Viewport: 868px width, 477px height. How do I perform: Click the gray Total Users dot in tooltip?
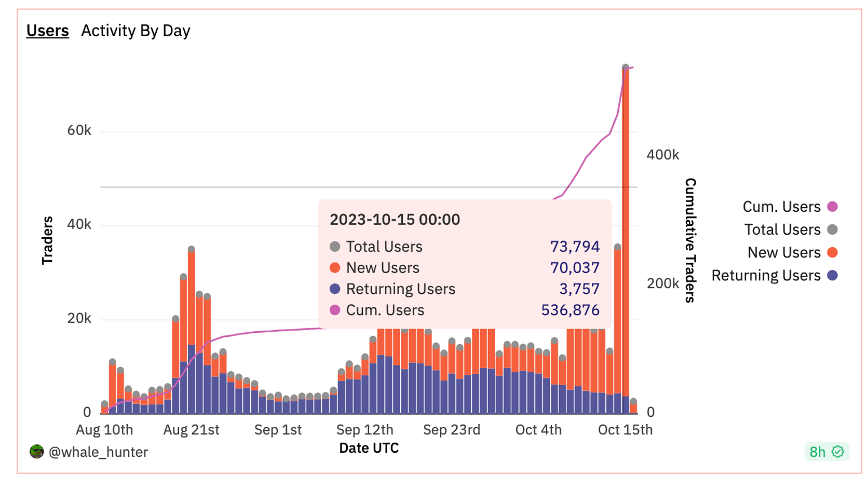coord(335,247)
